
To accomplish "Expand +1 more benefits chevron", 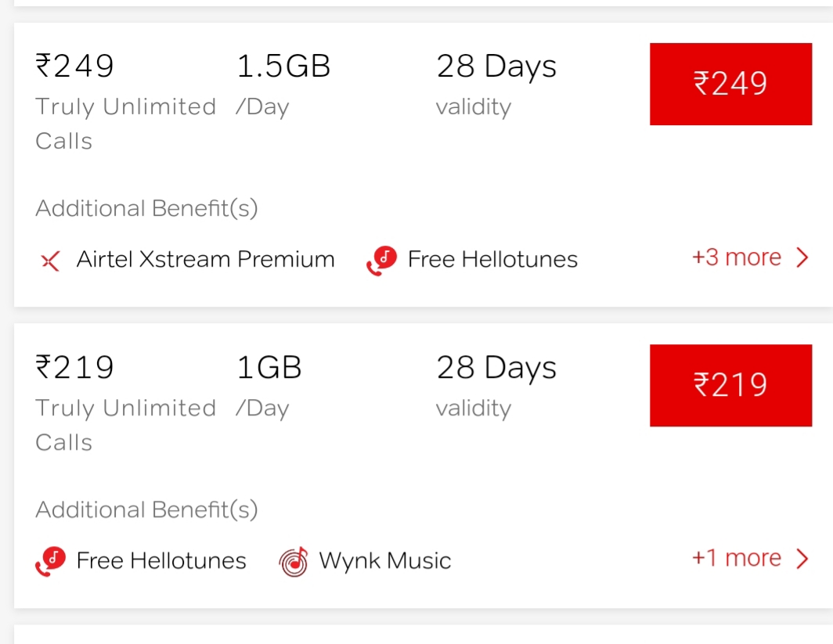I will pyautogui.click(x=802, y=559).
